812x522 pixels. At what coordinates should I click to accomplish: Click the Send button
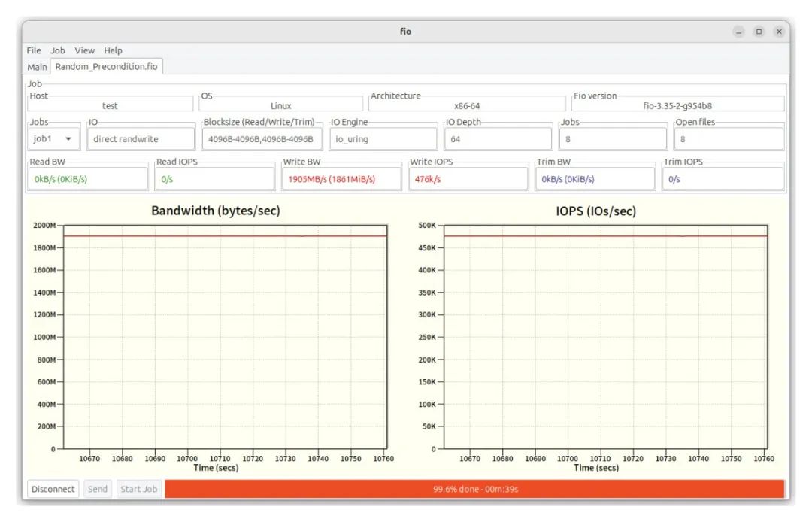97,489
